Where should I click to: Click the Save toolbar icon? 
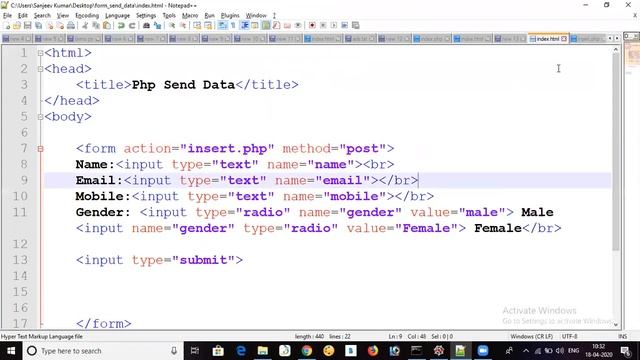tap(27, 25)
